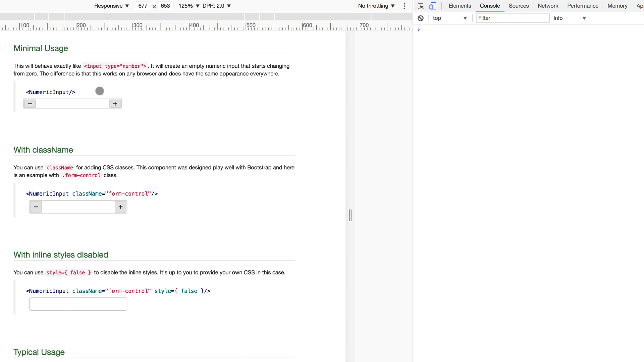Expand the top context selector
This screenshot has height=362, width=644.
449,18
